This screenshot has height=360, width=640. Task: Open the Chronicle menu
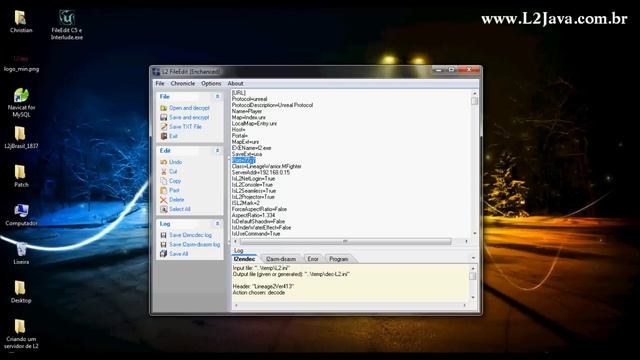point(182,83)
